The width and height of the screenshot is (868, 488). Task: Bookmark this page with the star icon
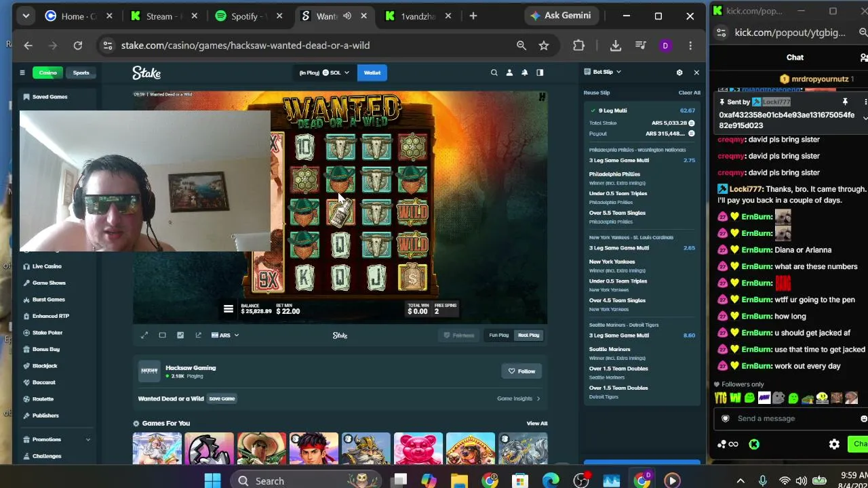point(544,45)
